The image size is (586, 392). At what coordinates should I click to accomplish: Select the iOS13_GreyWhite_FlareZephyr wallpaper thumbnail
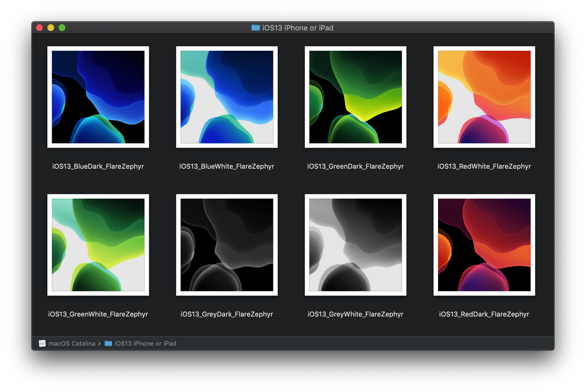pos(356,245)
